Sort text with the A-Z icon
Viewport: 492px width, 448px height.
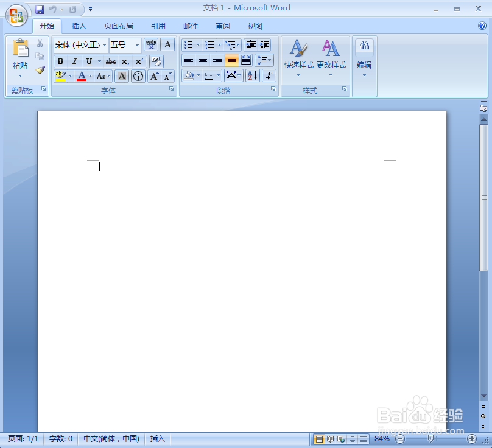point(253,75)
